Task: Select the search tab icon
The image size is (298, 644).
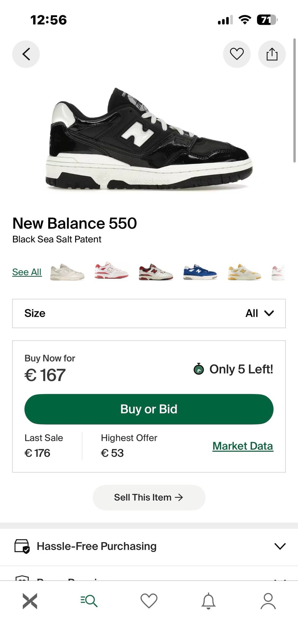Action: tap(89, 601)
